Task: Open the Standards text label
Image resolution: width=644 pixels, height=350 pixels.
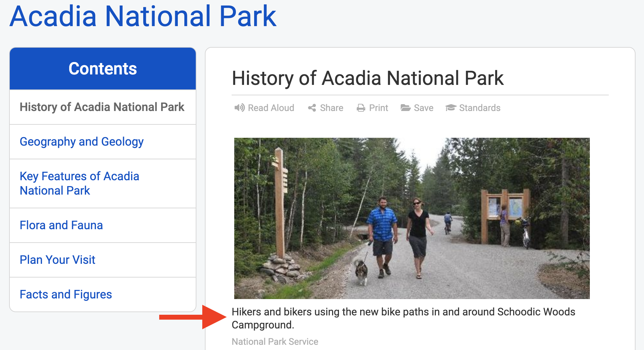Action: (x=480, y=108)
